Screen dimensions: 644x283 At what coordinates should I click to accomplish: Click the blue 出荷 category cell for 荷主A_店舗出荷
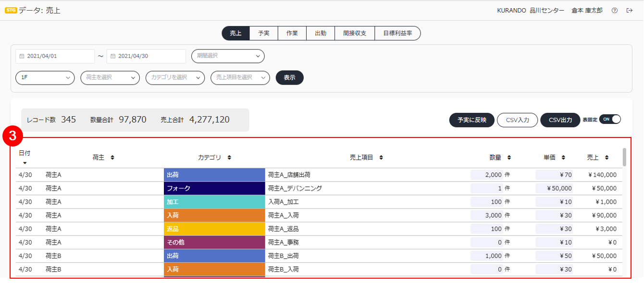point(214,175)
